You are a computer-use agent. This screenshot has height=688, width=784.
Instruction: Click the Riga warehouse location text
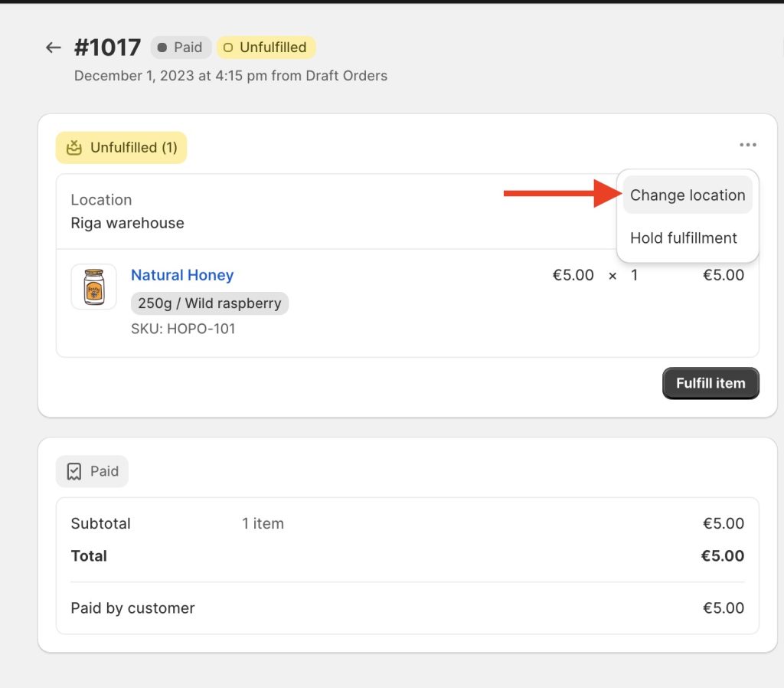127,224
